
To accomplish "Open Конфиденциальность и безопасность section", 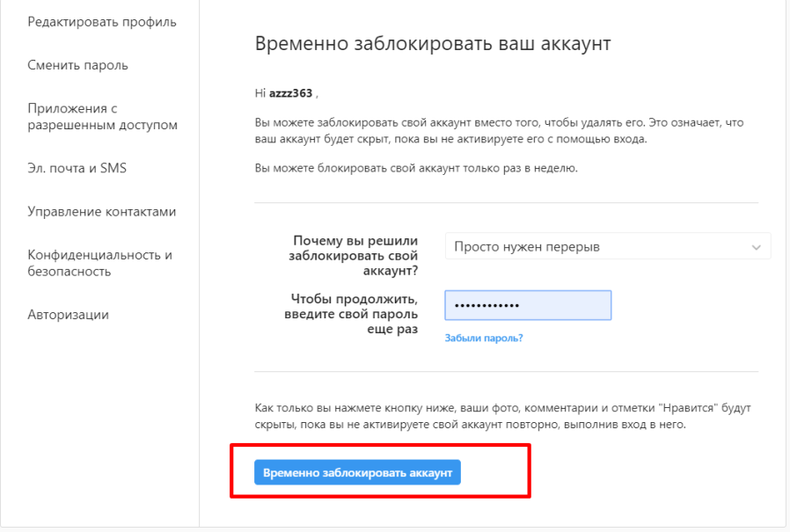I will tap(99, 263).
